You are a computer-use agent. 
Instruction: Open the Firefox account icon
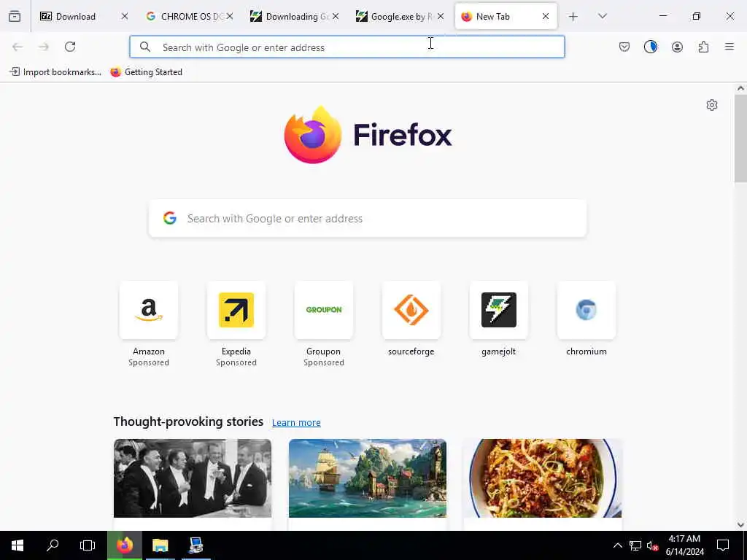click(677, 47)
